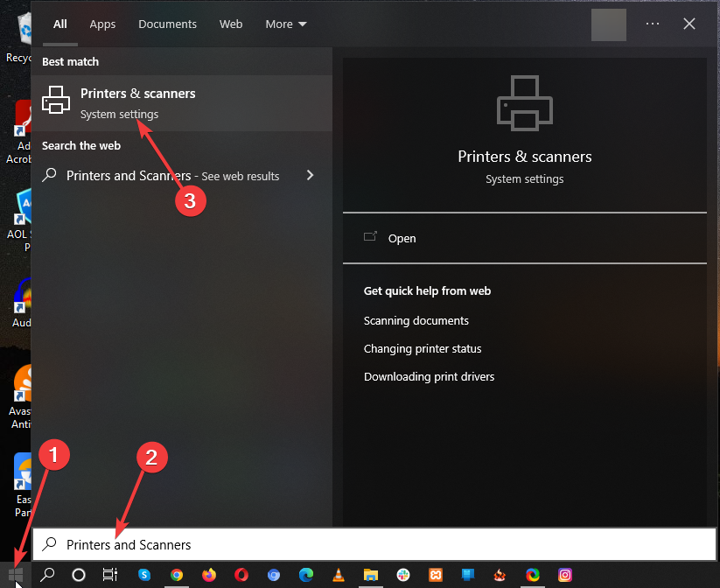Open 'Downloading print drivers' quick help link
The image size is (720, 588).
[x=429, y=376]
